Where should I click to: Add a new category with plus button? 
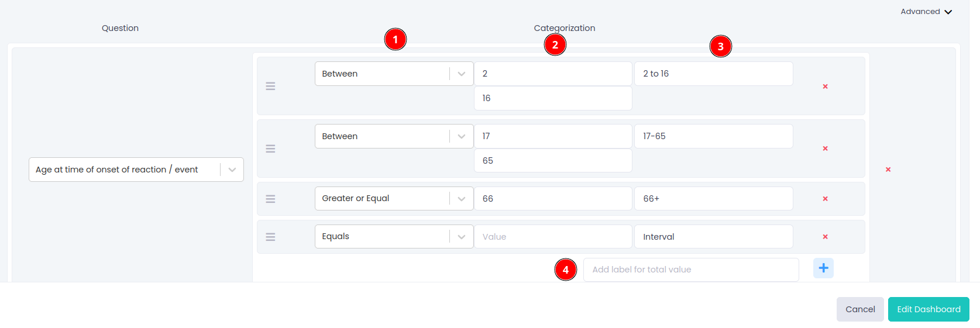(823, 268)
